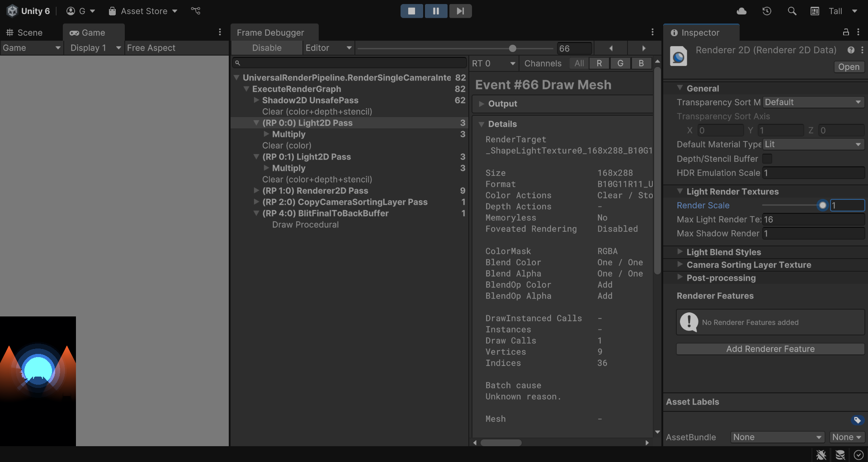Pause play mode with the Pause button
868x462 pixels.
click(x=436, y=11)
